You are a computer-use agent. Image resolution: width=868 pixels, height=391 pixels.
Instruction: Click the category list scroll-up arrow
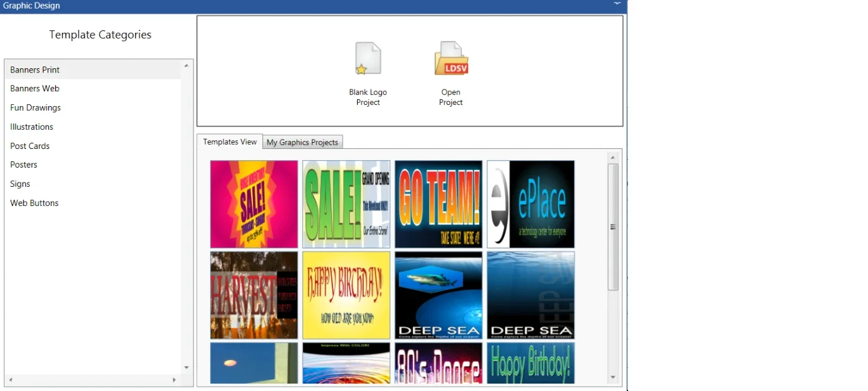pyautogui.click(x=187, y=66)
